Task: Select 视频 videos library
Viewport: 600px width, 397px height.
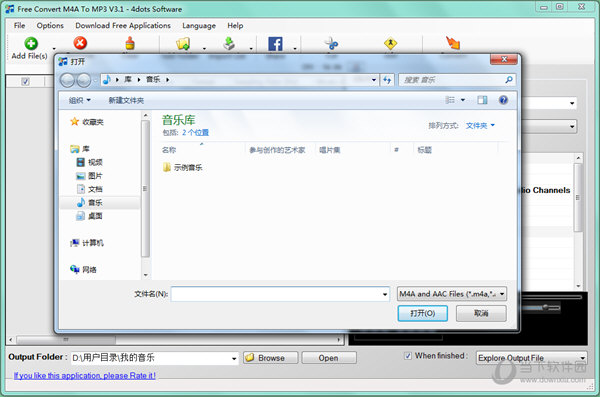Action: coord(89,162)
